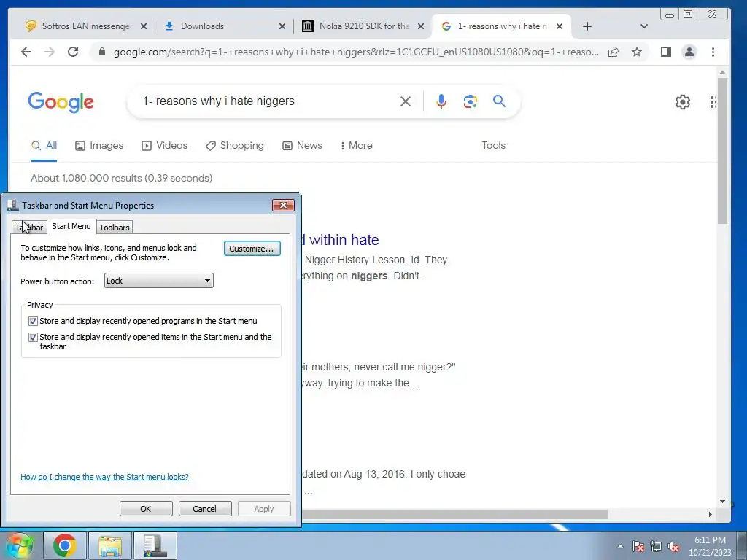
Task: Switch to the Toolbars tab
Action: pyautogui.click(x=115, y=227)
